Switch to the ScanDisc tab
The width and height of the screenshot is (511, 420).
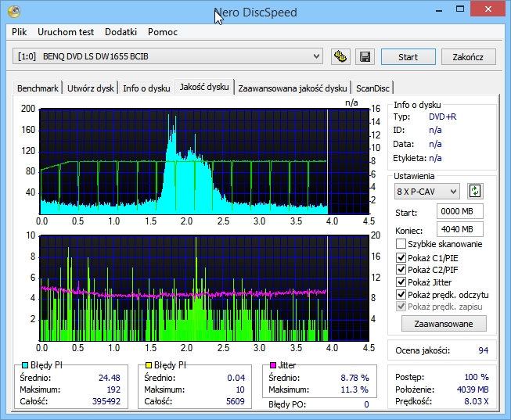[372, 88]
